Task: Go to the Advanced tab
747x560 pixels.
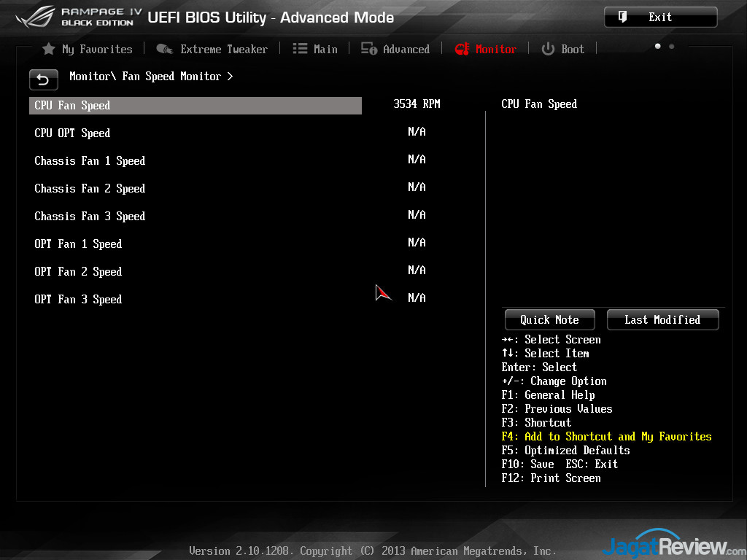Action: (395, 49)
